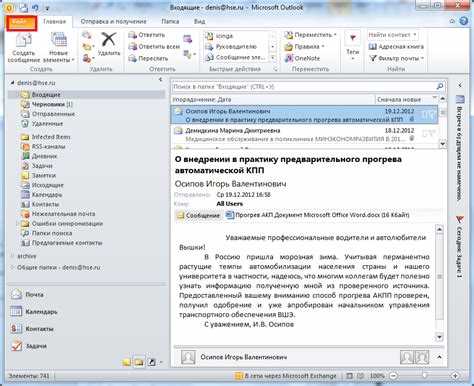This screenshot has width=474, height=386.
Task: Open the Word attachment Прогрев АКП
Action: click(318, 215)
